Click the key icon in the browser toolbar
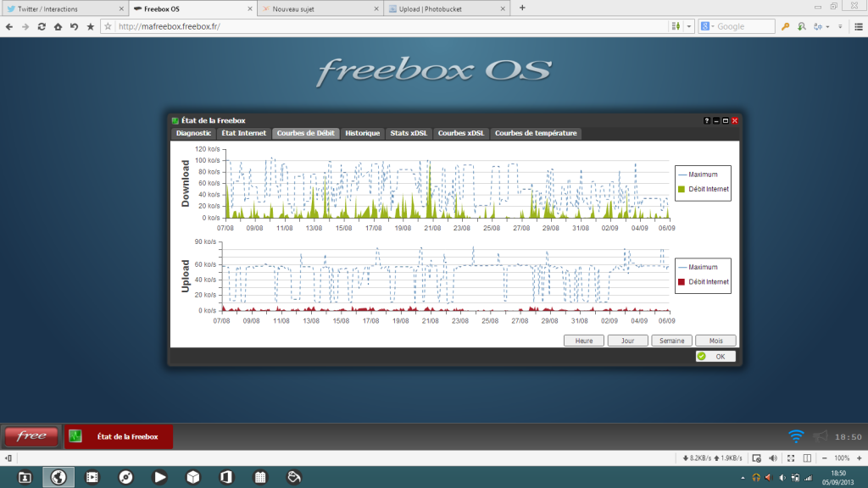The height and width of the screenshot is (488, 868). pos(785,26)
